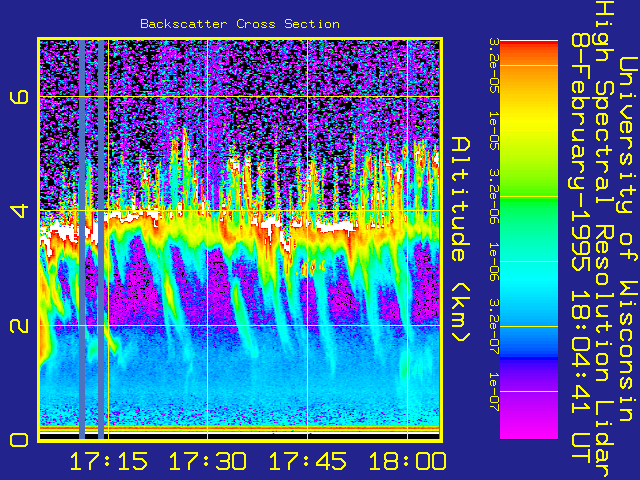Click the altitude 2 axis label
The width and height of the screenshot is (640, 480).
(x=20, y=326)
